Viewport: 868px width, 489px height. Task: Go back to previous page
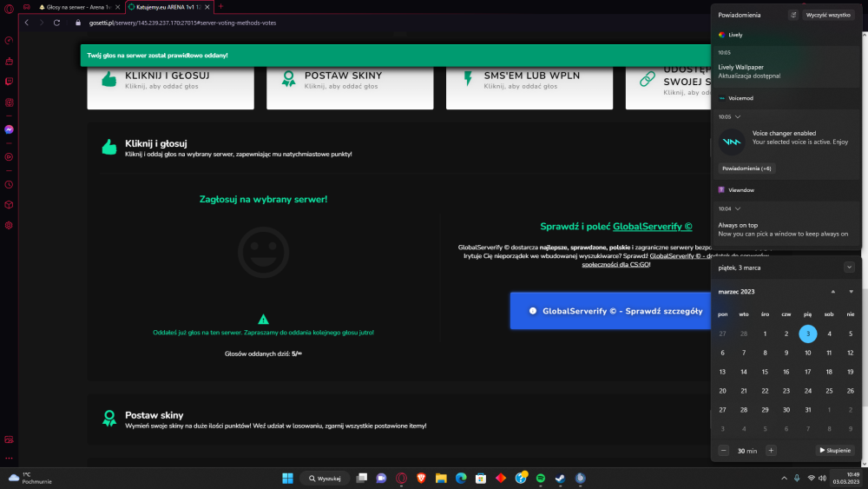tap(27, 23)
